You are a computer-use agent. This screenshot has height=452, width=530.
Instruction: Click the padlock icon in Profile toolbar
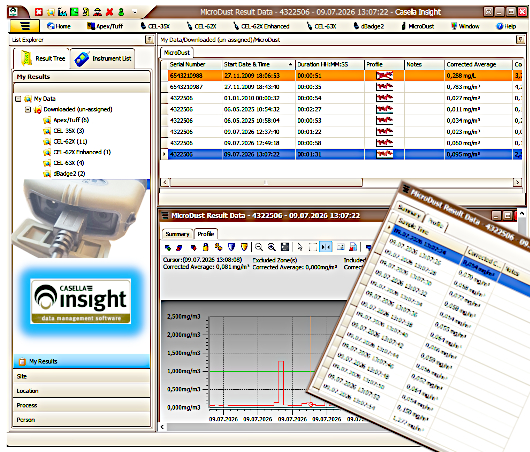click(206, 247)
